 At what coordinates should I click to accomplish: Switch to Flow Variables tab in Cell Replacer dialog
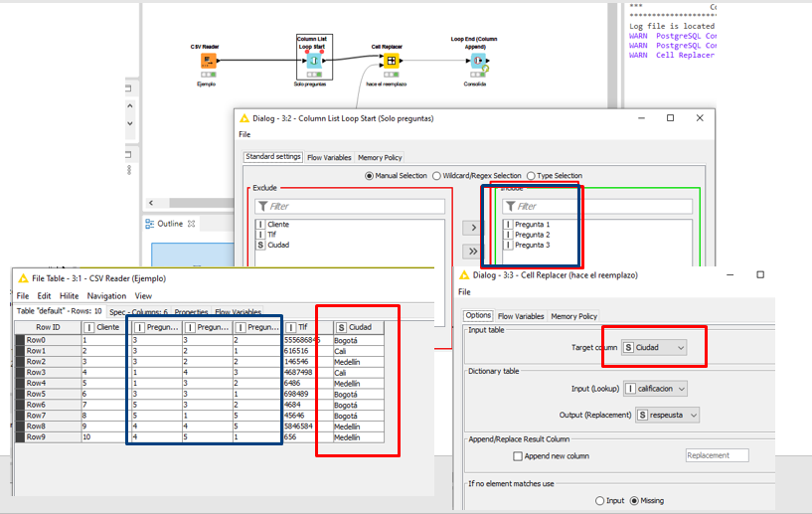521,316
